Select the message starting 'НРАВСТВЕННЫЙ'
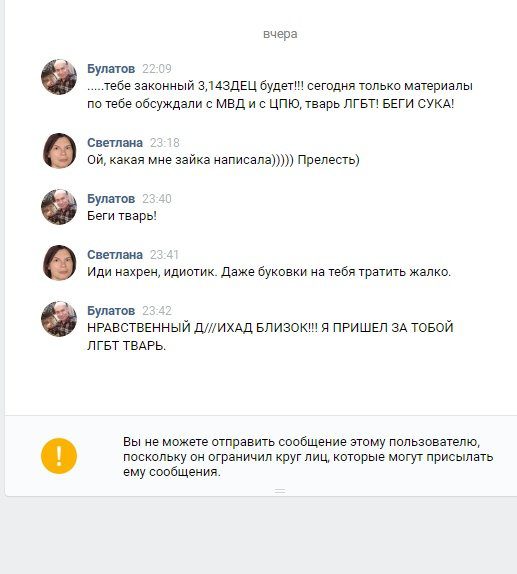This screenshot has width=517, height=574. pos(270,336)
